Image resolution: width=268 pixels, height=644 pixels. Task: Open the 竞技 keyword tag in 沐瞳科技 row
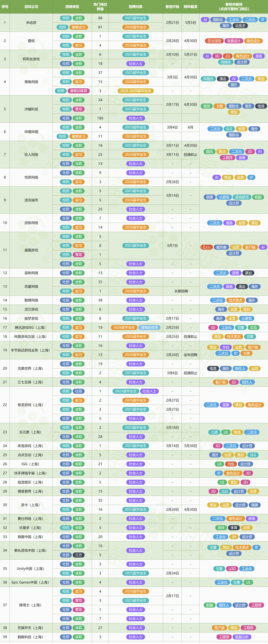207,106
